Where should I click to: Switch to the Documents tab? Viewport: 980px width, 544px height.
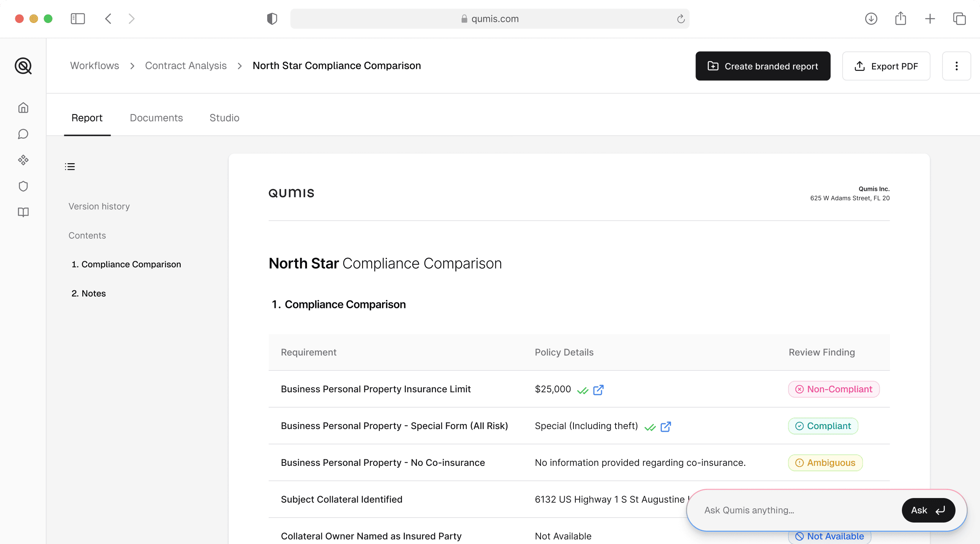pyautogui.click(x=156, y=118)
